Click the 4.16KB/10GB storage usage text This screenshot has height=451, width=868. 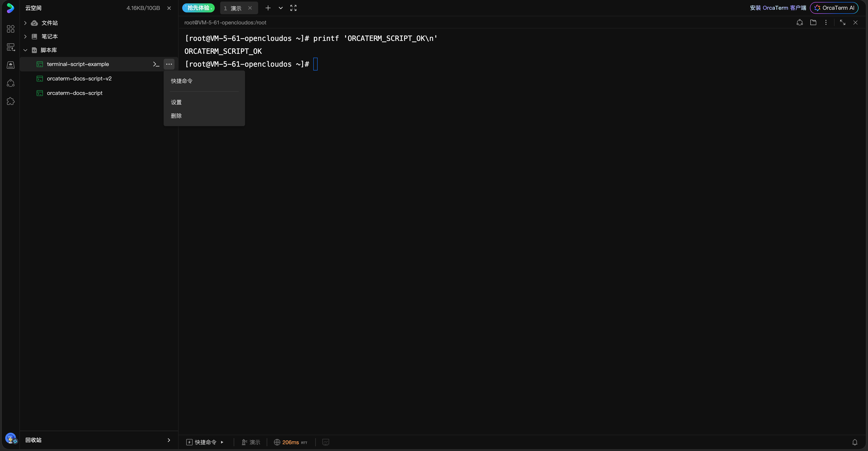[x=143, y=8]
